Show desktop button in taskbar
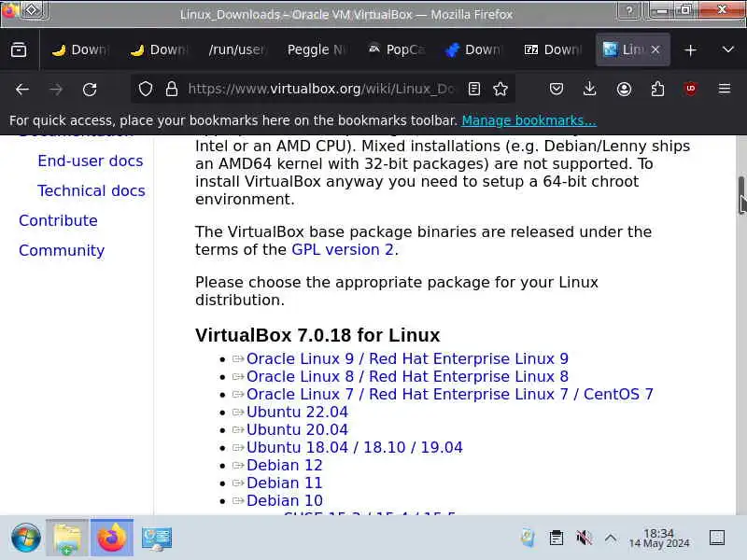 coord(717,539)
